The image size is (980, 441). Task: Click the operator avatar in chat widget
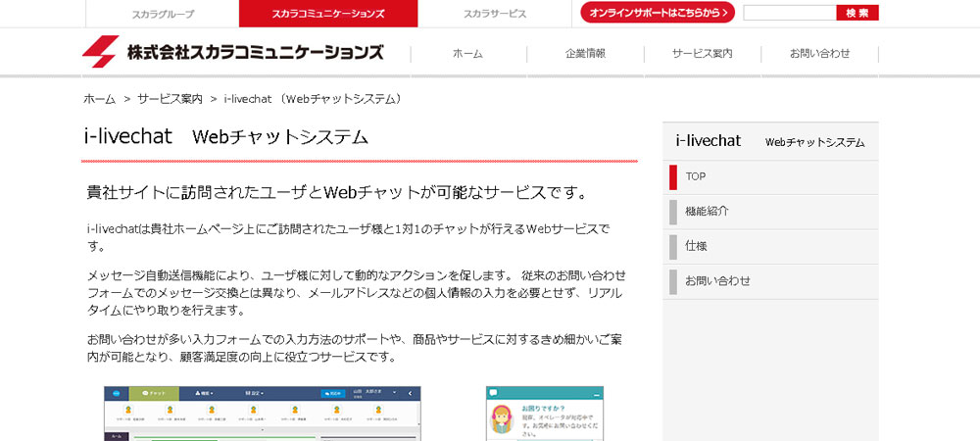501,420
